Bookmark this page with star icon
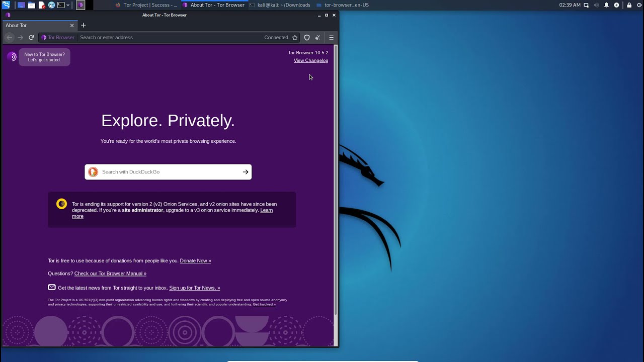The height and width of the screenshot is (362, 644). click(295, 37)
